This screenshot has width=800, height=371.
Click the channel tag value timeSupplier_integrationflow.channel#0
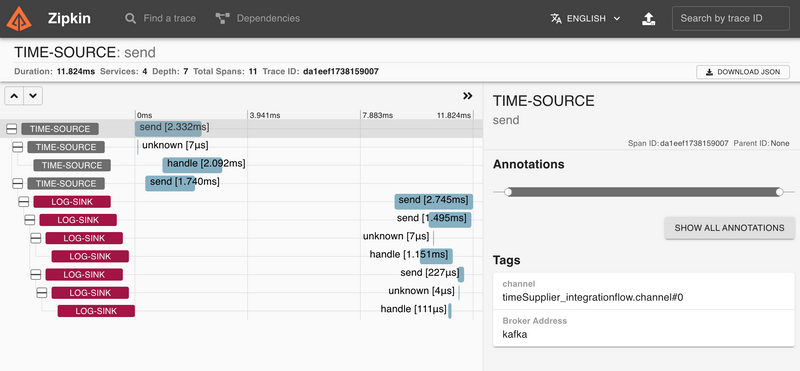coord(593,298)
